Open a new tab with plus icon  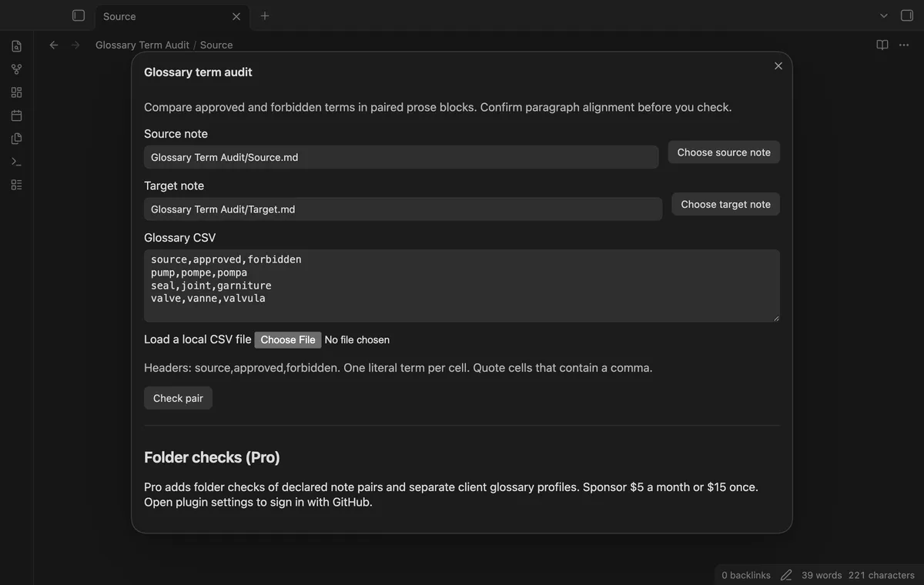[265, 15]
